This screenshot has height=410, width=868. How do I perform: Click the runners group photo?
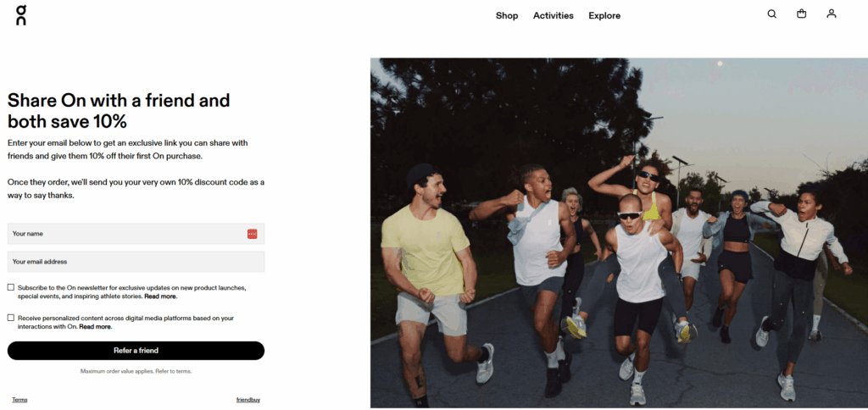[x=619, y=233]
